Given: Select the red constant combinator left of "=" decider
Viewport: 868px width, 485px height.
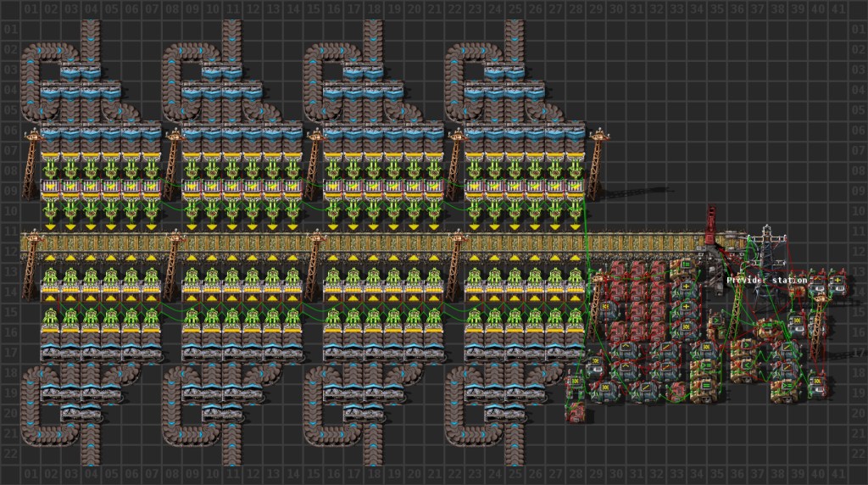Looking at the screenshot, I should [678, 392].
